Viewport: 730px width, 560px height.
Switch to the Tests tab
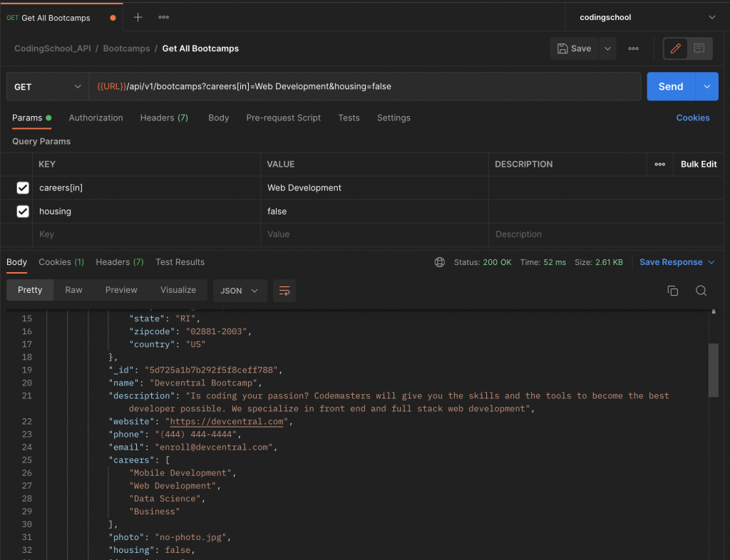click(349, 118)
